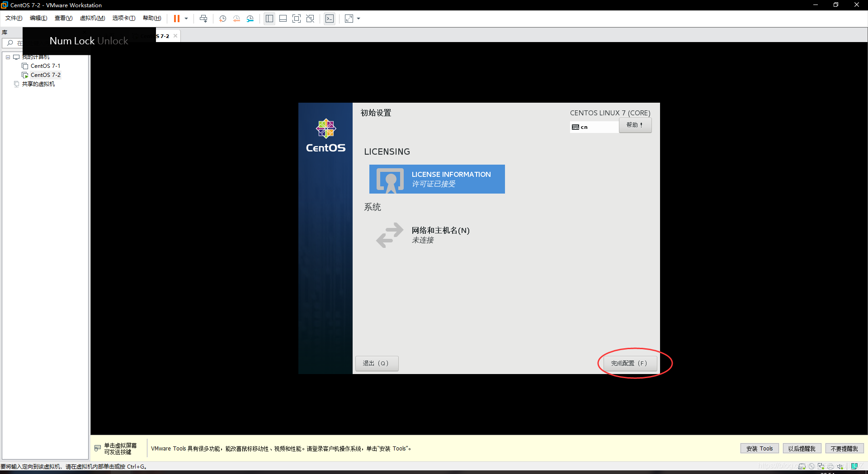Toggle the thumbnail bar view icon
The width and height of the screenshot is (868, 474).
[x=283, y=19]
